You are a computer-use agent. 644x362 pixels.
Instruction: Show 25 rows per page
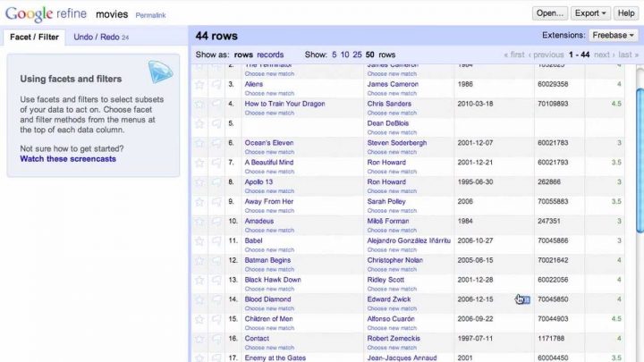(x=357, y=55)
